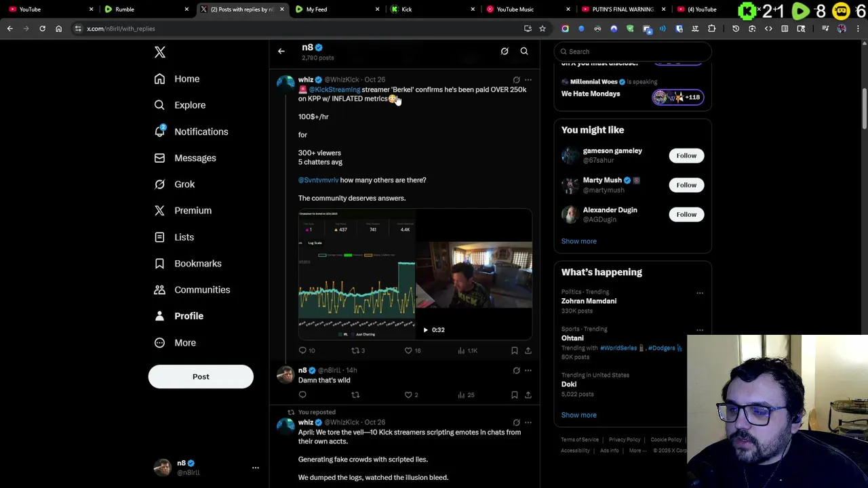Open options for Ohtani trend
Image resolution: width=868 pixels, height=488 pixels.
[x=700, y=331]
